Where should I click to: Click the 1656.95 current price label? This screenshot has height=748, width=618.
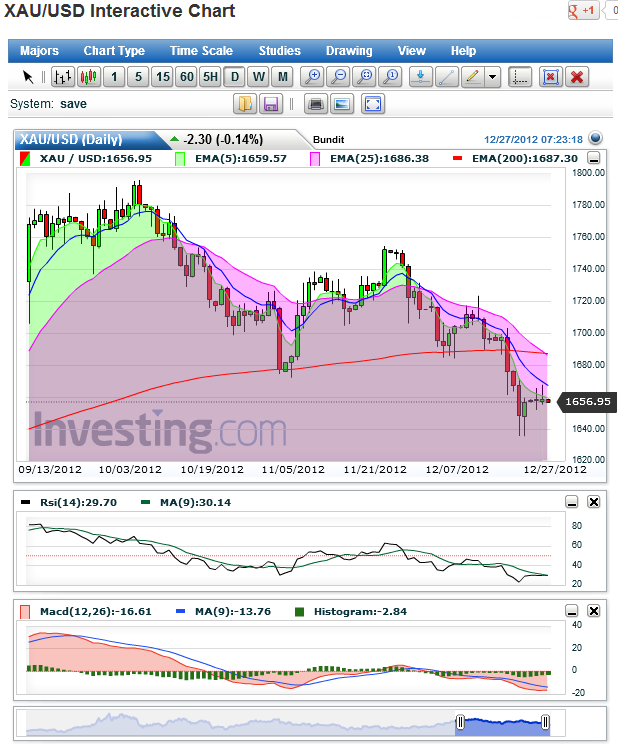point(587,402)
